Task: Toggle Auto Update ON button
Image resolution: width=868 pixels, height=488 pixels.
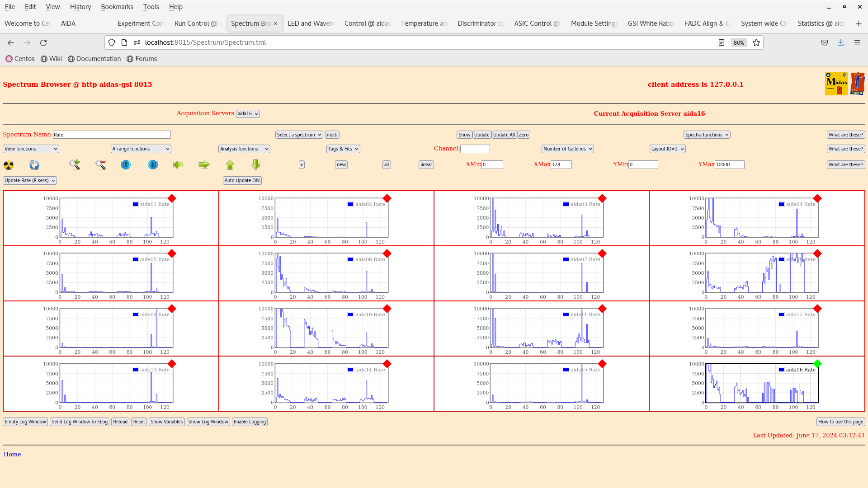Action: (242, 180)
